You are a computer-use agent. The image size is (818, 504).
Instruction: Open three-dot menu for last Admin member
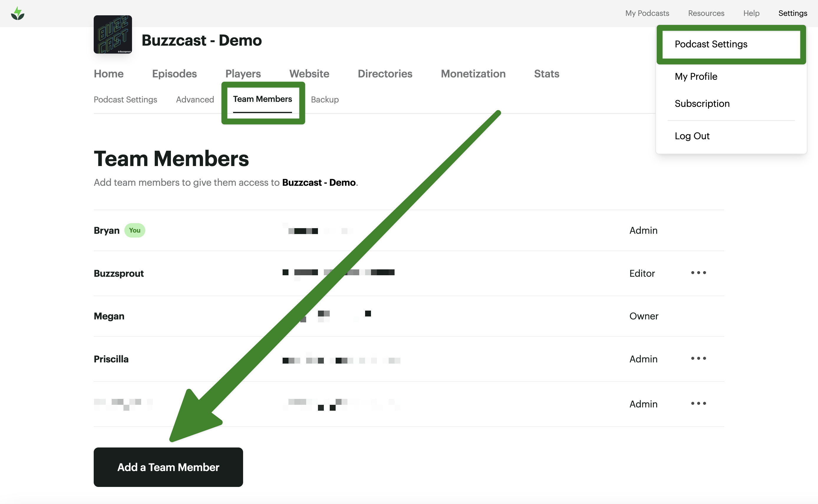698,403
